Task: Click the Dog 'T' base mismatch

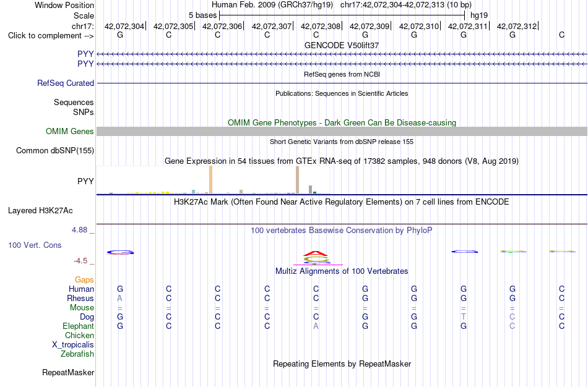Action: (464, 317)
